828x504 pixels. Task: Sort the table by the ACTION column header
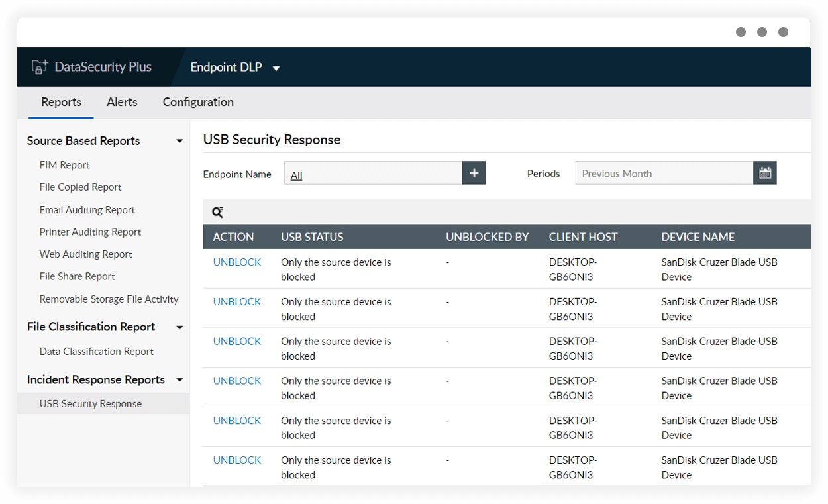point(233,236)
